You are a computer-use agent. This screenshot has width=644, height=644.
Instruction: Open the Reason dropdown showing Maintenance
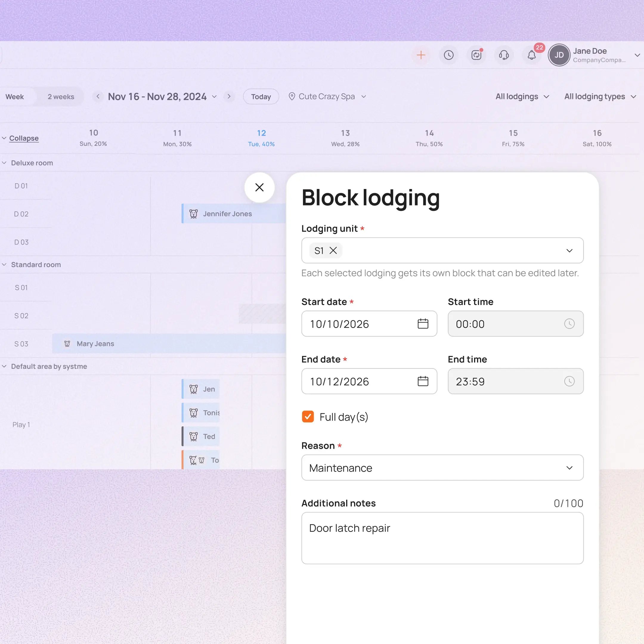(x=442, y=468)
